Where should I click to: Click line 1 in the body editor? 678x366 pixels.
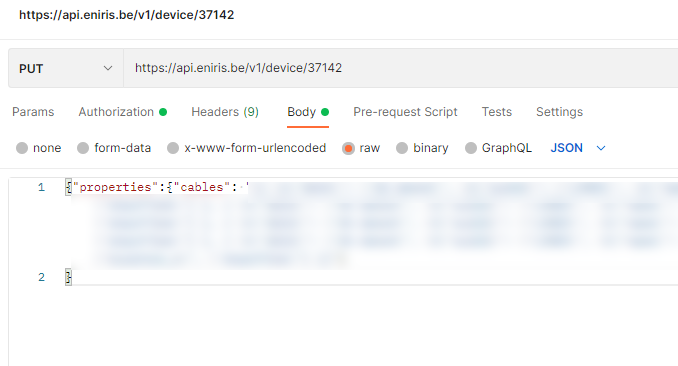(x=372, y=187)
